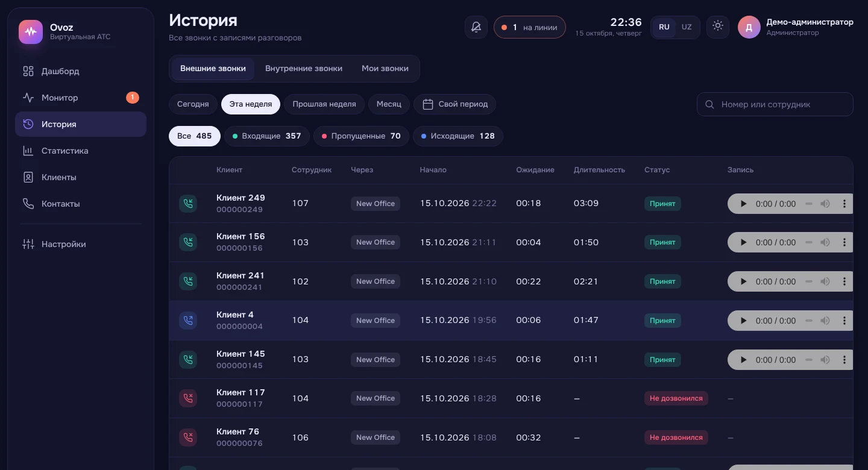
Task: Open more options for Клиент 156 recording
Action: 844,242
